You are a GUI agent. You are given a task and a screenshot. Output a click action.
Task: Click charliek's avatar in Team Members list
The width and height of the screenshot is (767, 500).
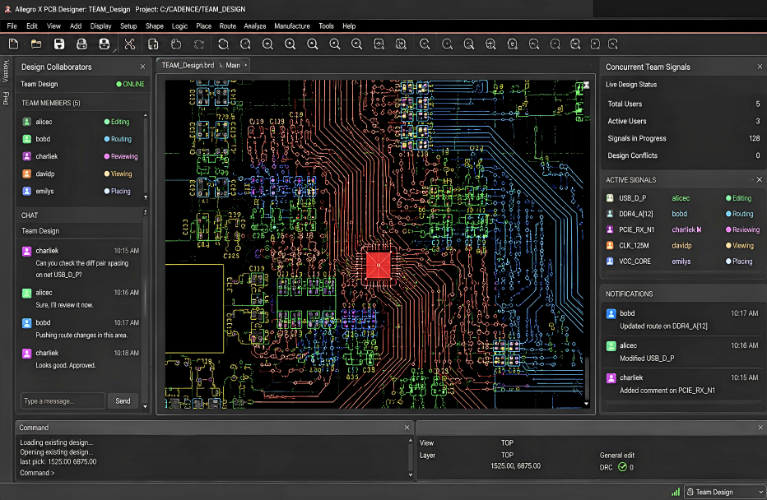pos(27,157)
